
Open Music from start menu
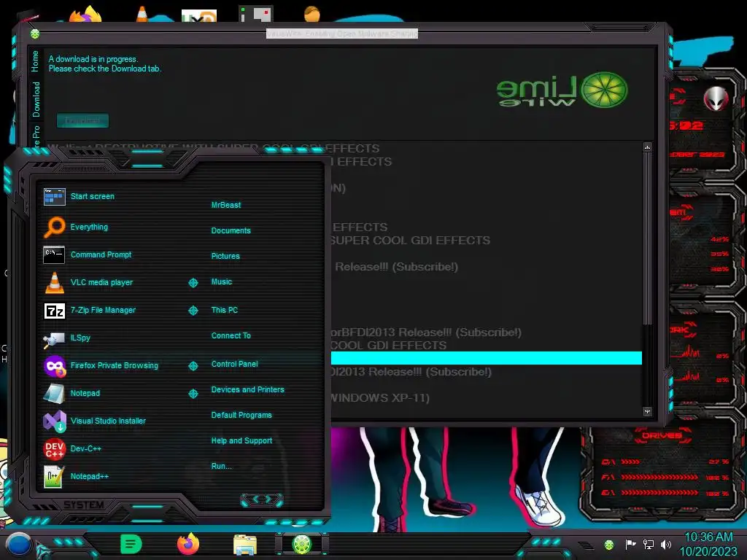pyautogui.click(x=222, y=282)
